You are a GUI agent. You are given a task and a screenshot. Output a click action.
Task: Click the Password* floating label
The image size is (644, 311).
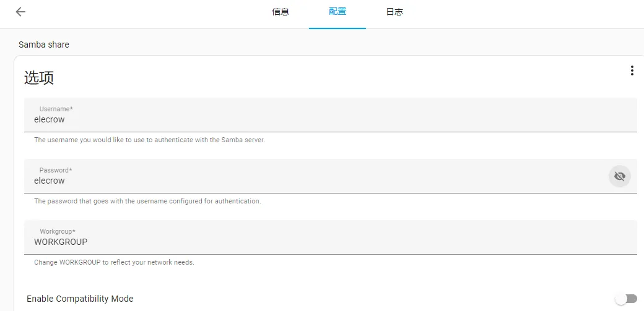pyautogui.click(x=56, y=170)
